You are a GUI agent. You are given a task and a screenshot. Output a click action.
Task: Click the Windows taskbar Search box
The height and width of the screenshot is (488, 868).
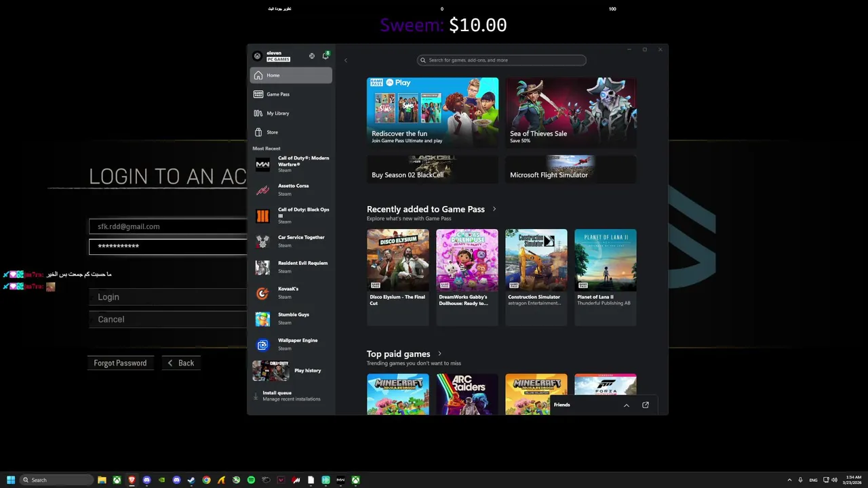tap(57, 480)
